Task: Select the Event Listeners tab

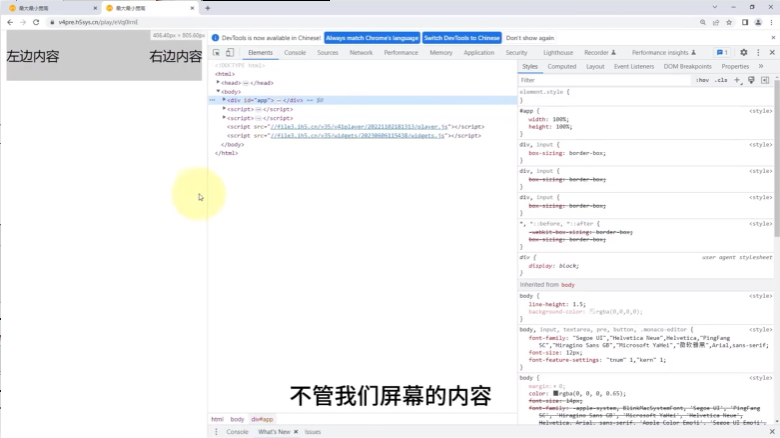Action: click(x=634, y=66)
